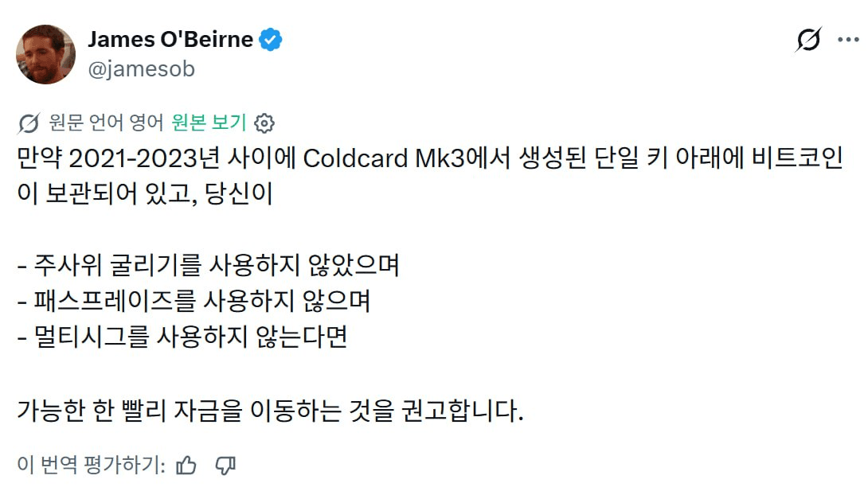Click the 멀티시그 bullet line

point(182,337)
